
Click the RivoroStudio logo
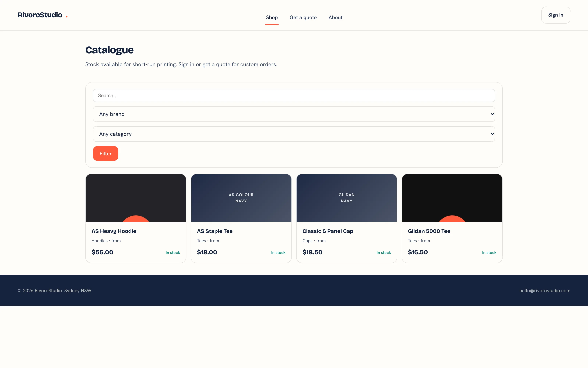[42, 15]
